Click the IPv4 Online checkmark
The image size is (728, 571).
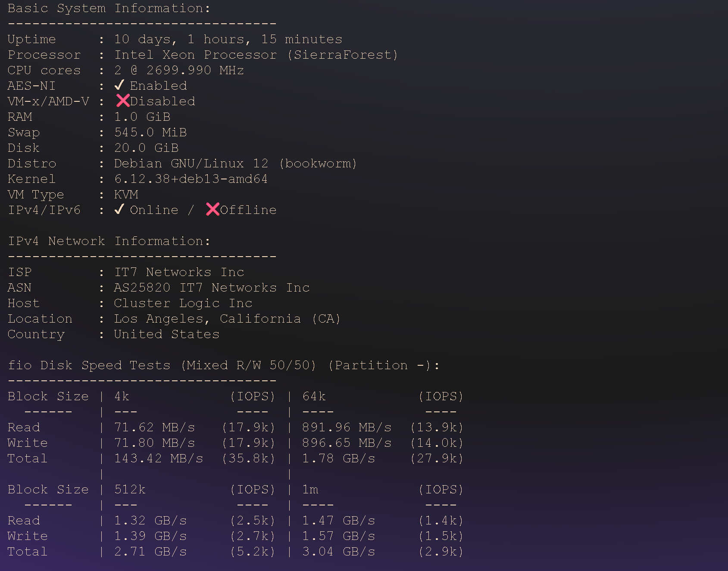[x=119, y=210]
